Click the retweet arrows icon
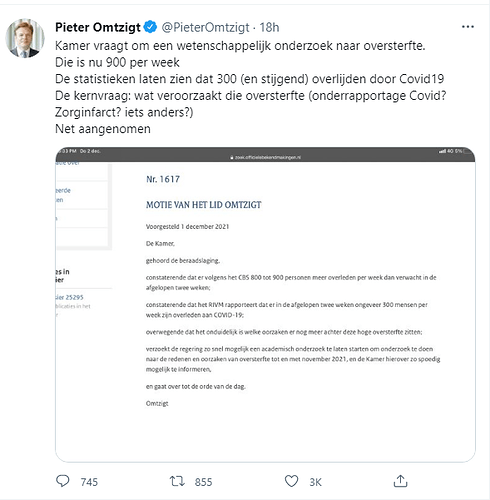Screen dimensions: 490x500 [177, 481]
